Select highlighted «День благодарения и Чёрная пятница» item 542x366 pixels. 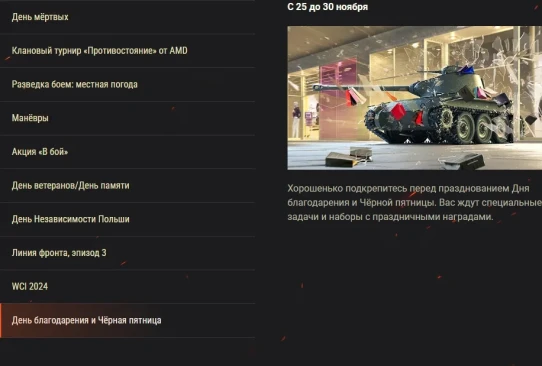point(127,320)
